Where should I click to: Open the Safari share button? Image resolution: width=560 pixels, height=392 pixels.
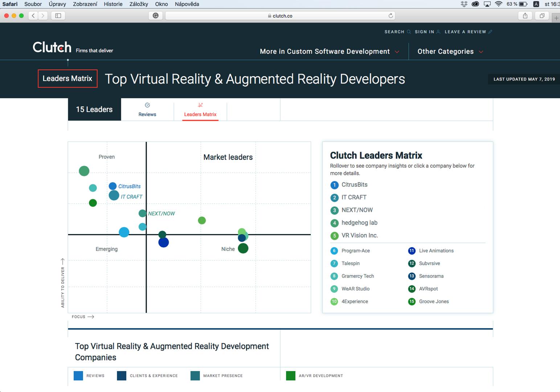[x=525, y=16]
